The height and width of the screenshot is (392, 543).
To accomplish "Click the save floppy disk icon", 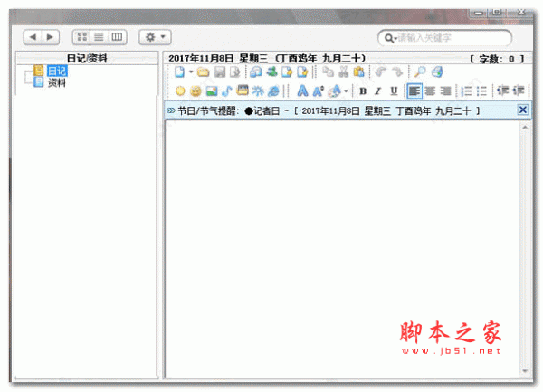I will tap(220, 72).
